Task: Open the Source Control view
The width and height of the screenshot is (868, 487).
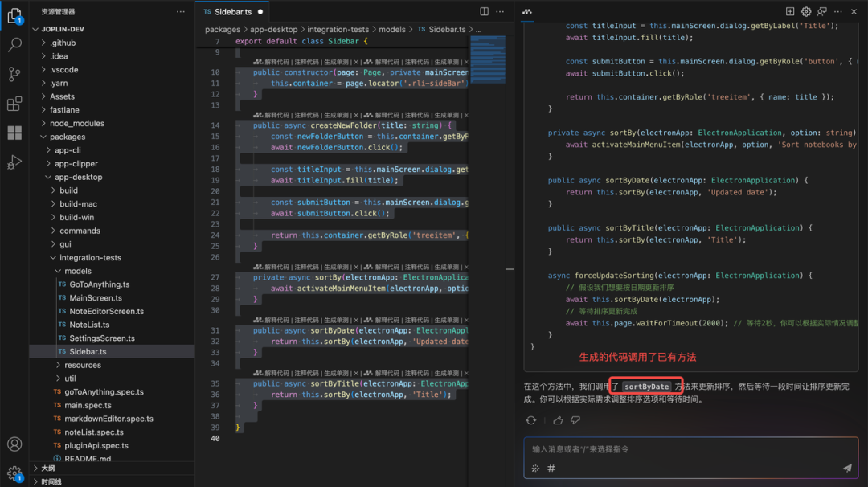Action: tap(14, 74)
